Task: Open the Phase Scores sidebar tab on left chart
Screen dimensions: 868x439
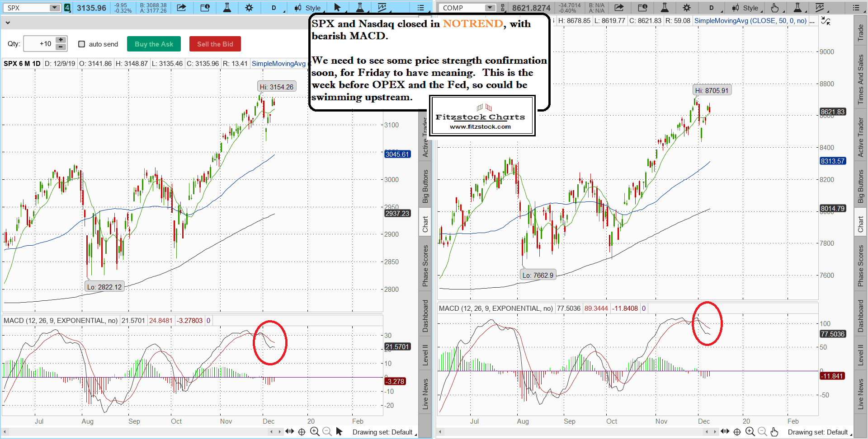Action: (x=425, y=266)
